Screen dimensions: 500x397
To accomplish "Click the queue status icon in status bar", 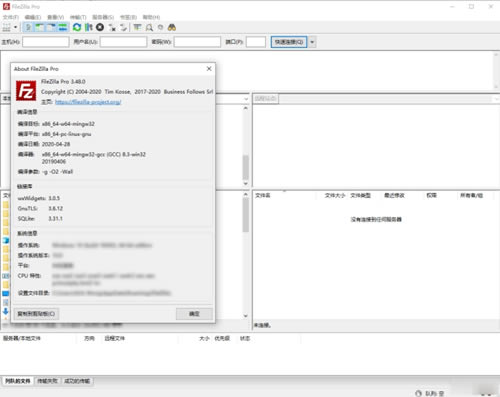I will point(419,393).
